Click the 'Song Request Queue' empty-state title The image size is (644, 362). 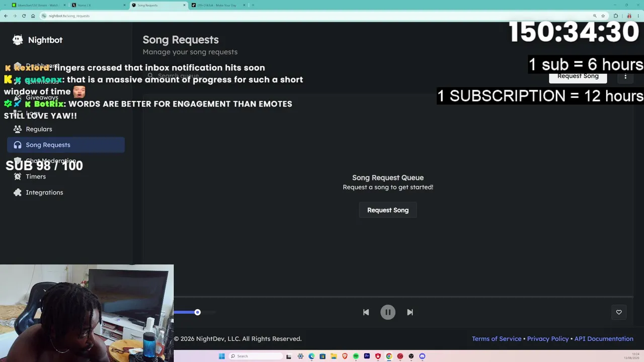coord(388,177)
